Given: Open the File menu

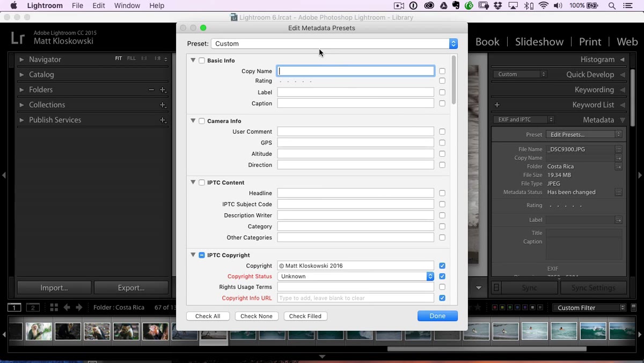Looking at the screenshot, I should [78, 5].
